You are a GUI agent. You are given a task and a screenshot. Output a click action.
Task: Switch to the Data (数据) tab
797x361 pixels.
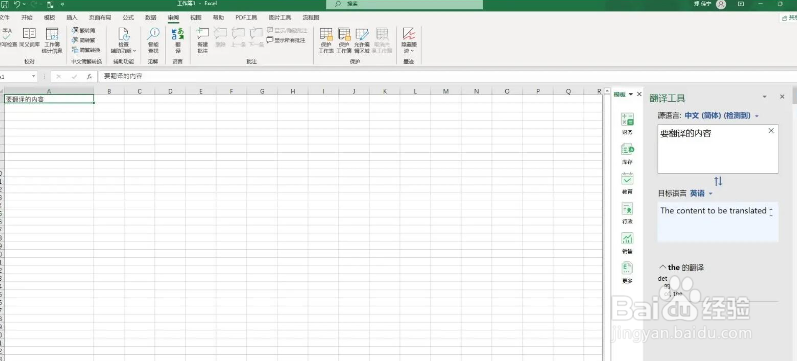(x=150, y=17)
